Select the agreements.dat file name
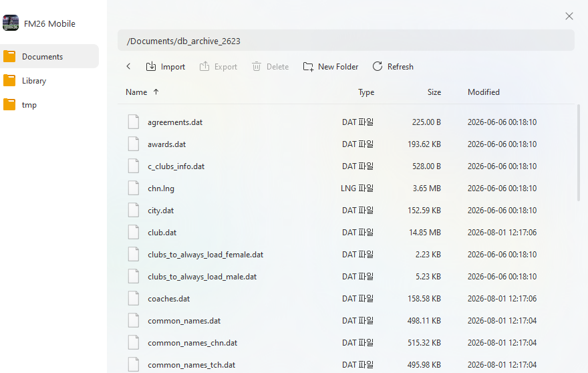Viewport: 588px width, 373px height. tap(175, 122)
